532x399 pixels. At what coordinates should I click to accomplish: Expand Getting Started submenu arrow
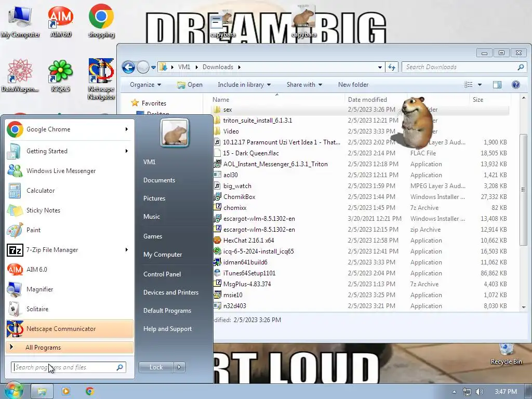pyautogui.click(x=127, y=151)
